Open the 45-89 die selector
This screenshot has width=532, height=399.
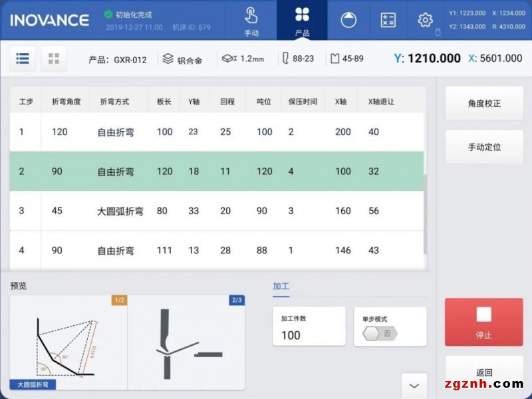(348, 59)
